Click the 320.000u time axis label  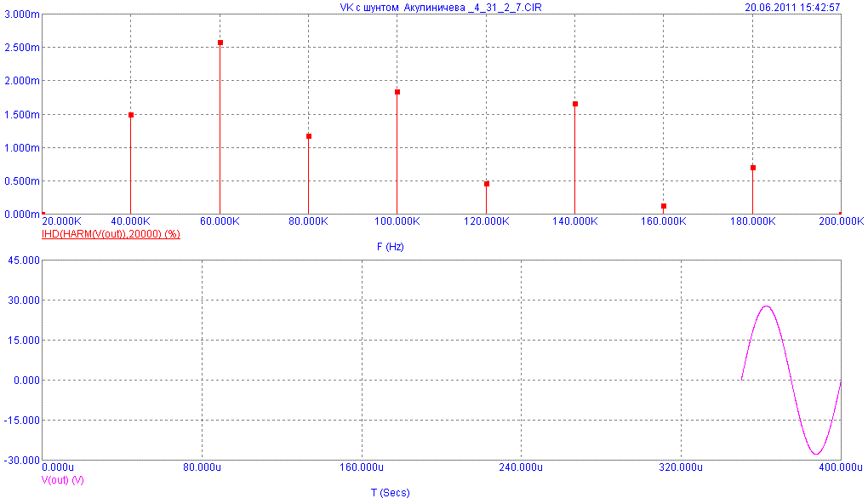tap(681, 467)
